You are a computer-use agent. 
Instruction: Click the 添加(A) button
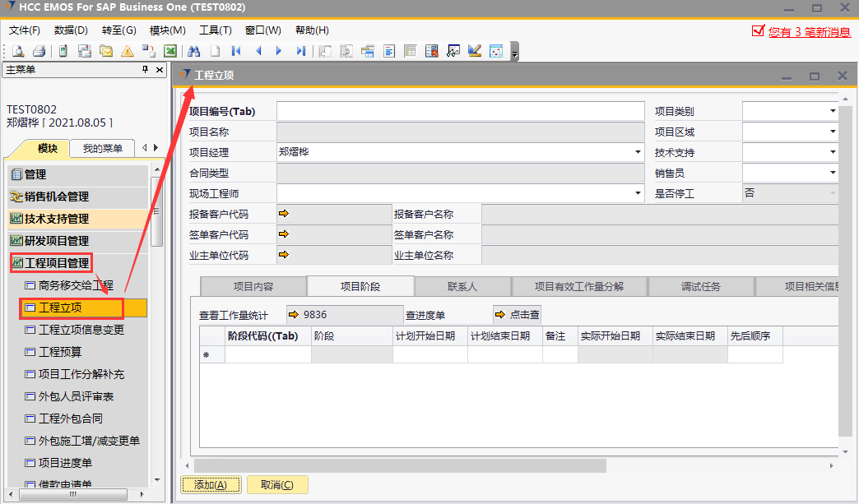211,485
